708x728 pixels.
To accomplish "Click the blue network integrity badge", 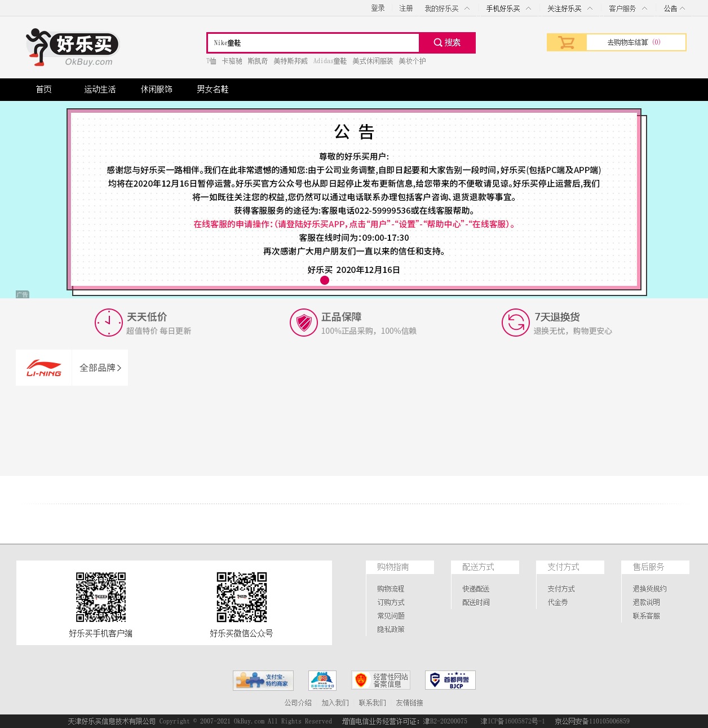I will pyautogui.click(x=322, y=681).
